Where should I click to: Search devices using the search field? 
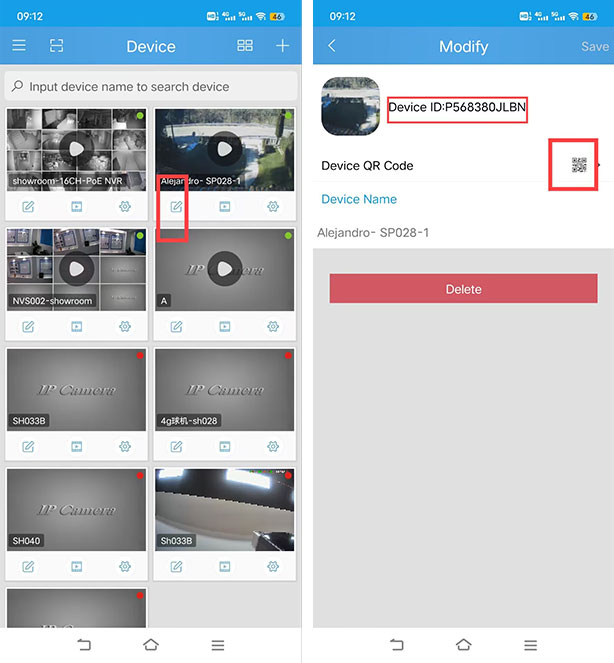click(x=151, y=86)
